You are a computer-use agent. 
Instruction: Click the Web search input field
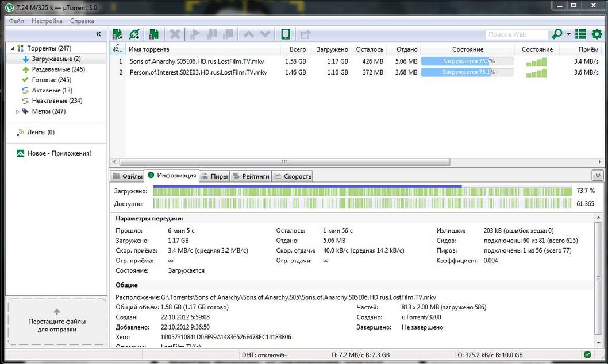click(517, 34)
